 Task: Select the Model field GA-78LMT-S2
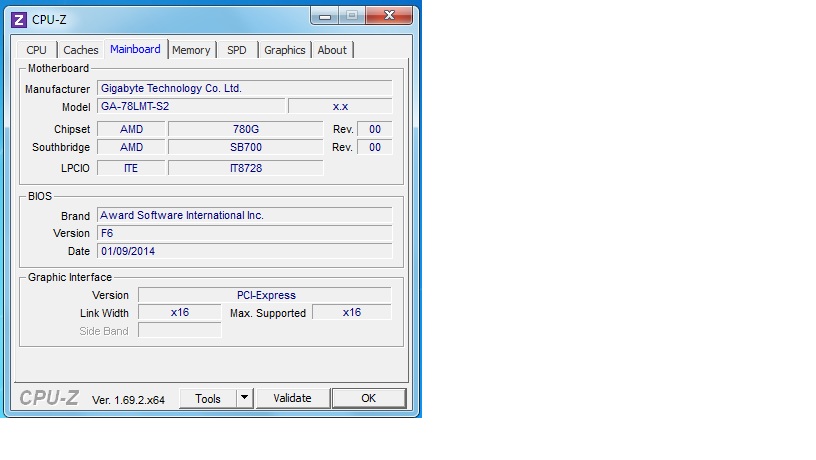click(x=191, y=106)
